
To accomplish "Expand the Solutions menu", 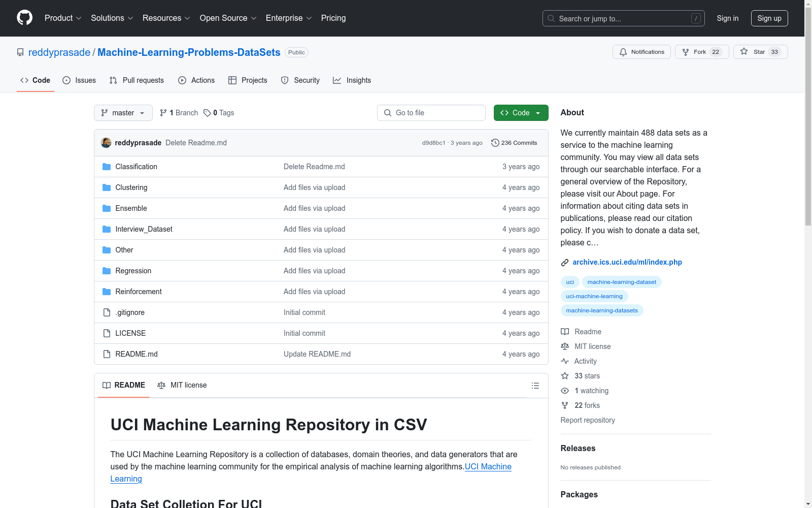I will pos(112,18).
